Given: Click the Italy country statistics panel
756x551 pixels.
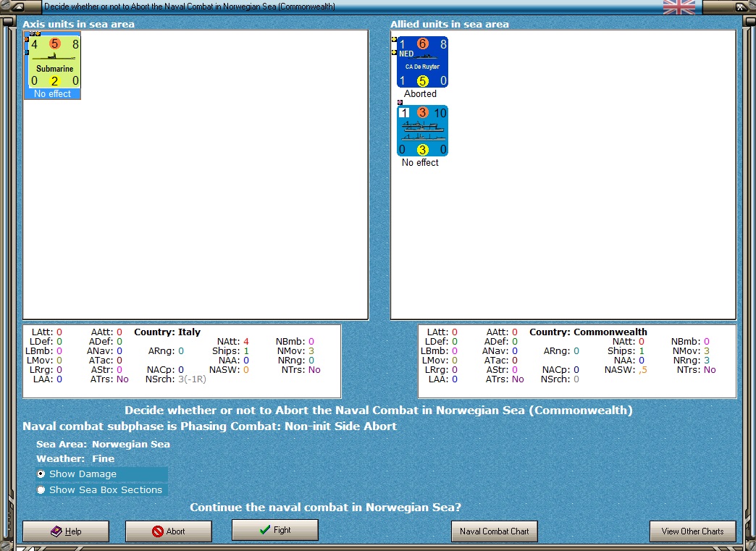Looking at the screenshot, I should (x=182, y=361).
